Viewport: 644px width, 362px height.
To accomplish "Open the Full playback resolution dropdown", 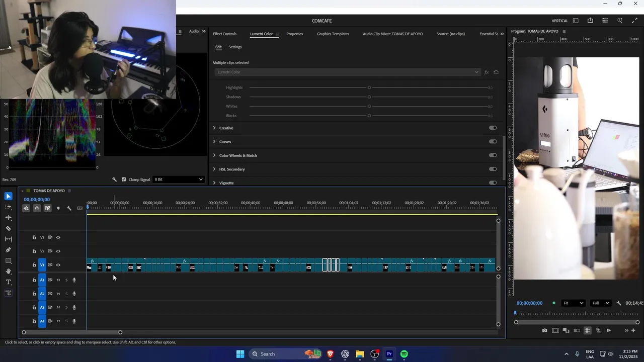I will (x=600, y=303).
